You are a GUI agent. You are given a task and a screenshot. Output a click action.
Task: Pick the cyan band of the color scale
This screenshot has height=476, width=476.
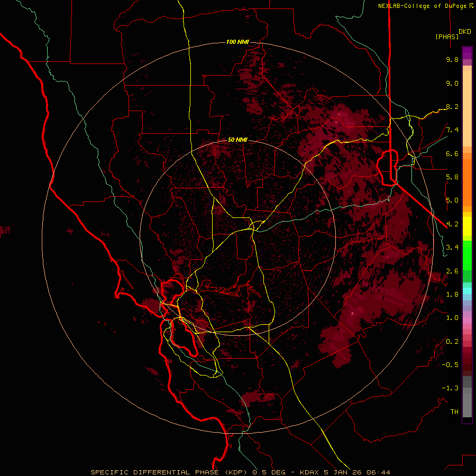467,290
